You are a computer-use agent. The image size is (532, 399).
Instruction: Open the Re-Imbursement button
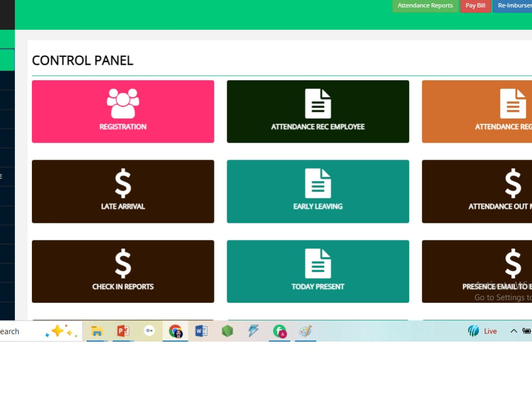point(512,6)
